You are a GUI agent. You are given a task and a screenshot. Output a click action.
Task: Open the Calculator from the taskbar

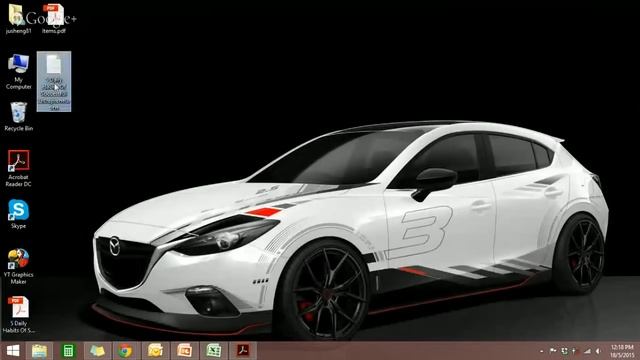click(68, 351)
